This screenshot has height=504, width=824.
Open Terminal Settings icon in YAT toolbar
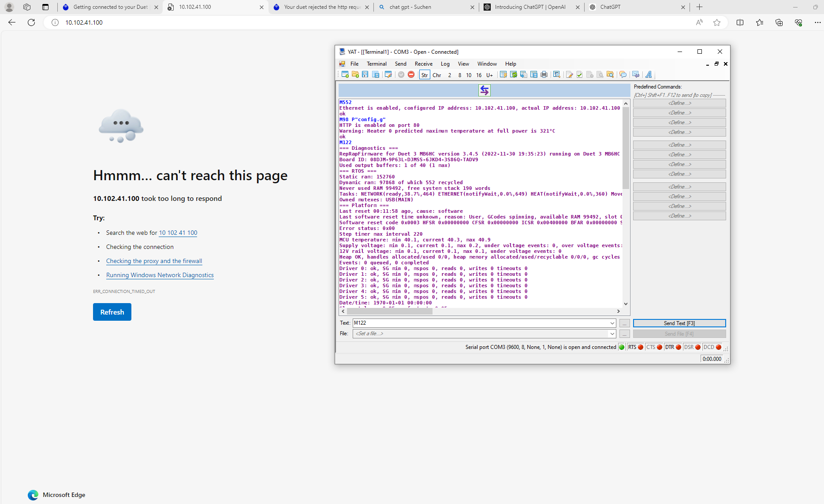point(388,74)
